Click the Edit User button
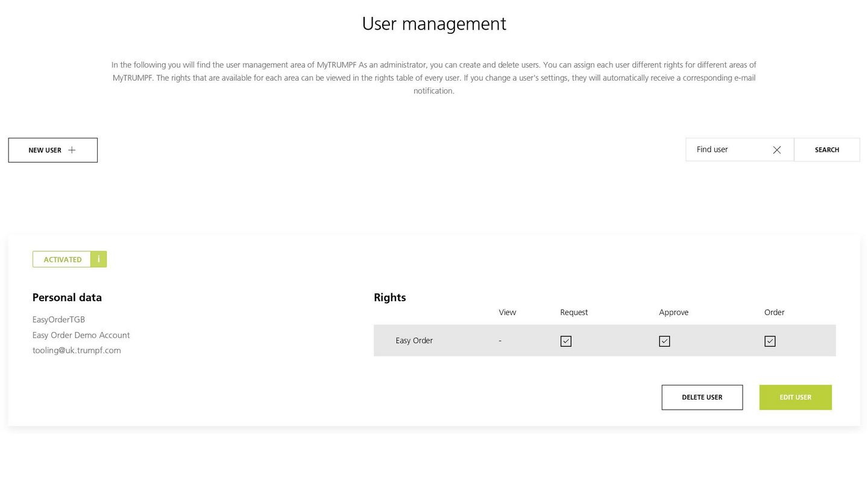This screenshot has height=488, width=868. coord(796,398)
